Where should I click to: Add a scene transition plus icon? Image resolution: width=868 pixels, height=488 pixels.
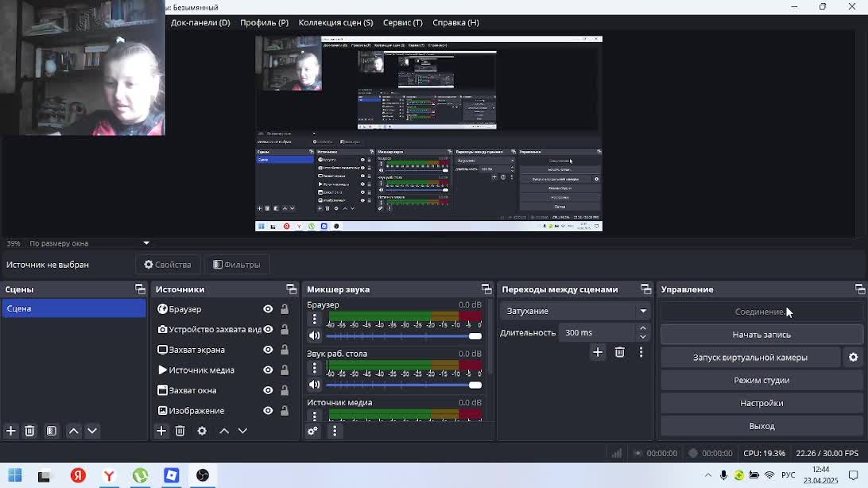(x=598, y=352)
